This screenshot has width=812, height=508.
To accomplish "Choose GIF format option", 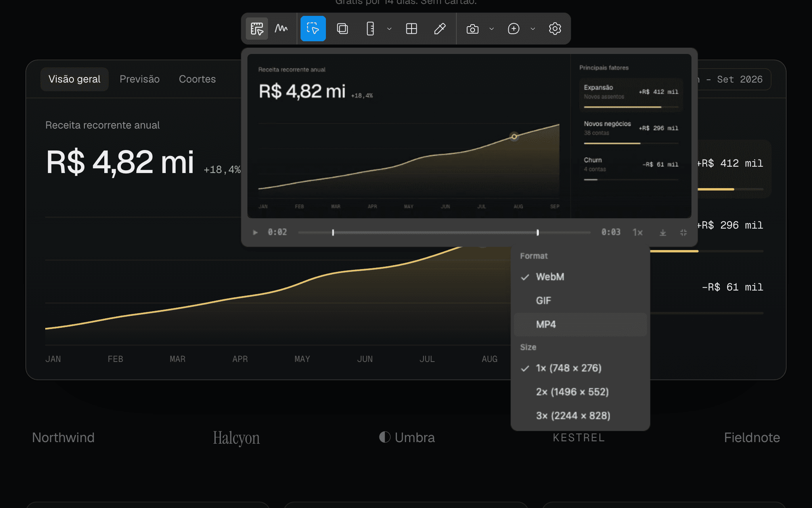I will pos(580,300).
